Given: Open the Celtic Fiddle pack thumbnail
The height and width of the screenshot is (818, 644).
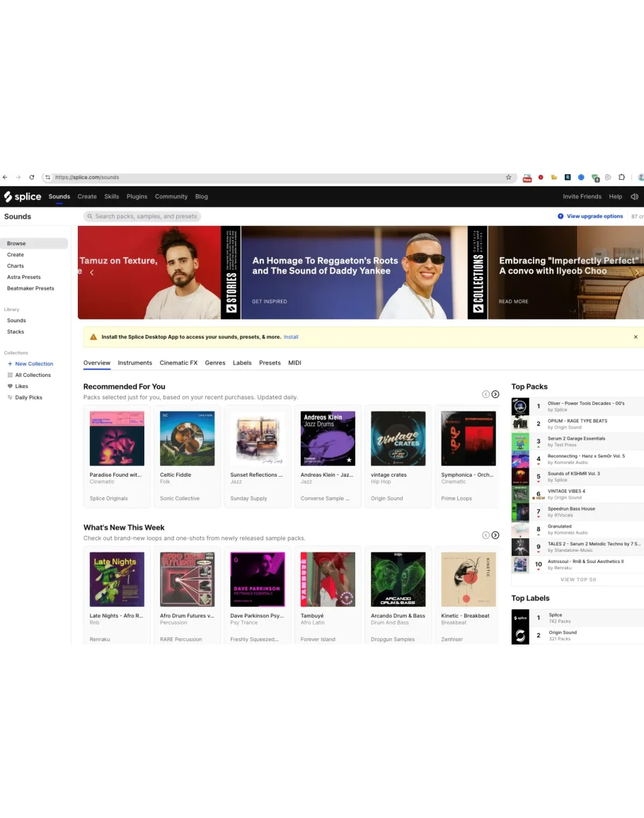Looking at the screenshot, I should tap(188, 438).
